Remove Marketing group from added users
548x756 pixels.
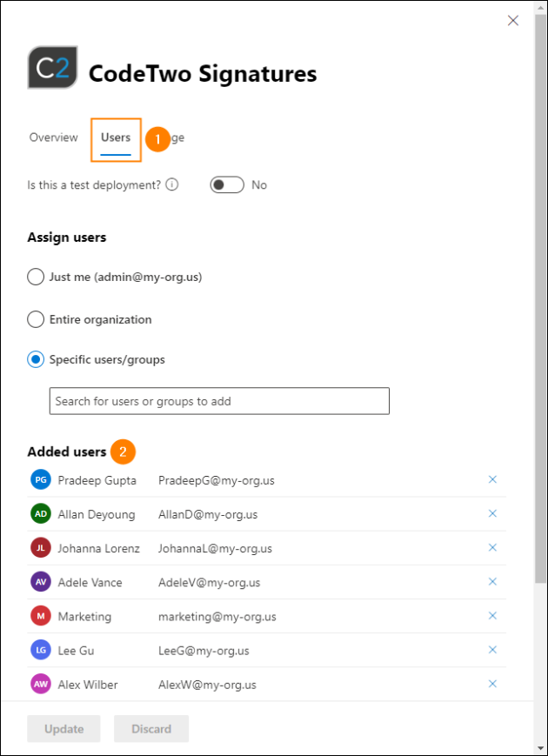[492, 616]
